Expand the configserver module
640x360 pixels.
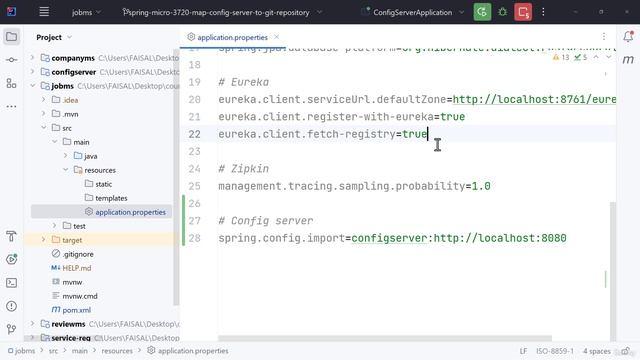[x=33, y=71]
